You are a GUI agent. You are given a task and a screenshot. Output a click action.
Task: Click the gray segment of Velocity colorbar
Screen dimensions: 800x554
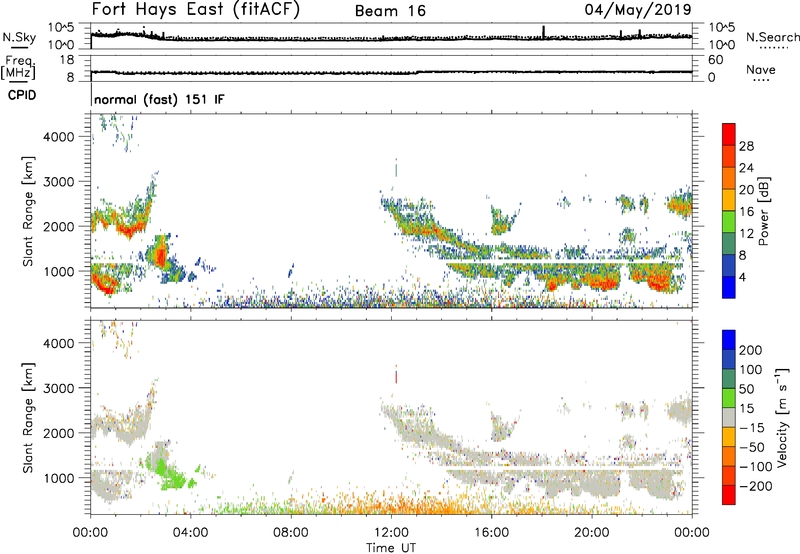tap(729, 417)
